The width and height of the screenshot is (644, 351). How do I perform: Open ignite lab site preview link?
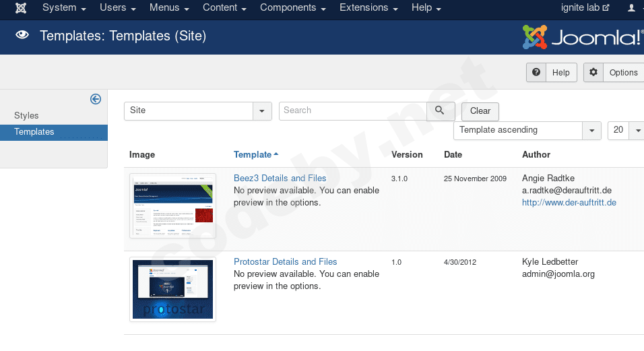(x=585, y=8)
